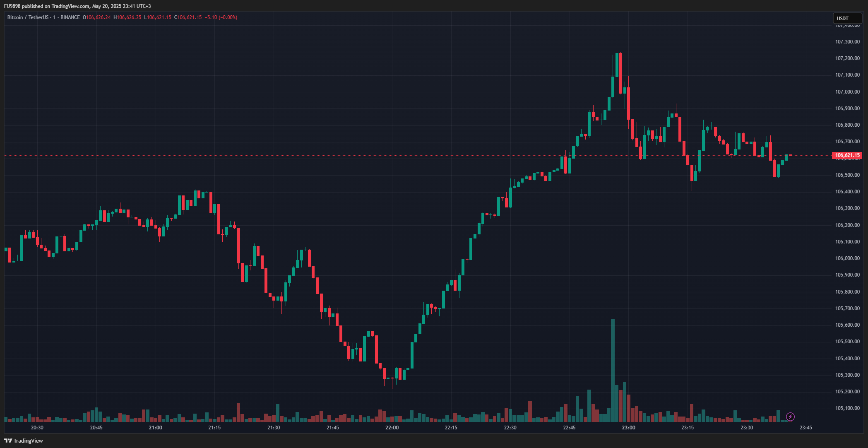Viewport: 868px width, 448px height.
Task: Click the 22:00 label on time axis
Action: [392, 428]
